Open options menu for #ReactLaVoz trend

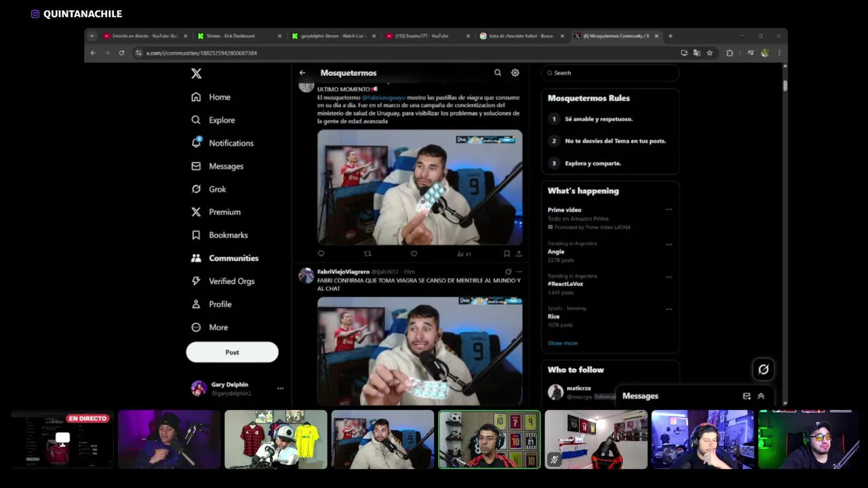click(669, 277)
